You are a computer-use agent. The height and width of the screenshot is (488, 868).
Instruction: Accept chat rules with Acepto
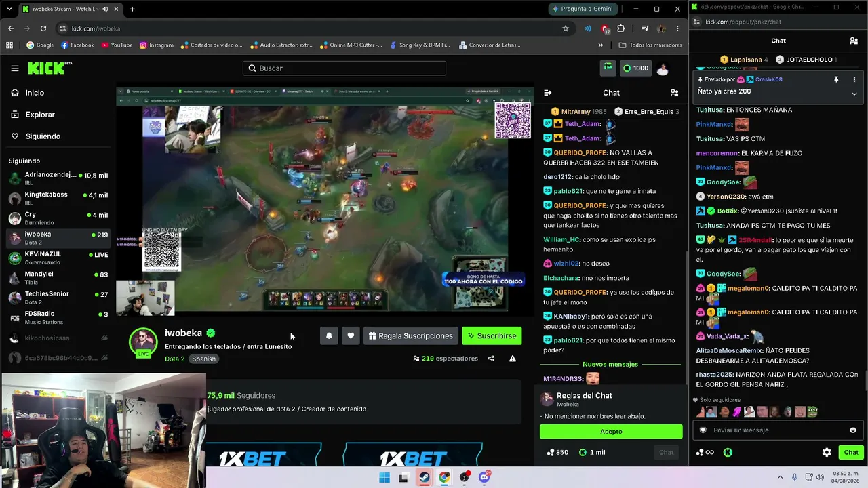611,431
